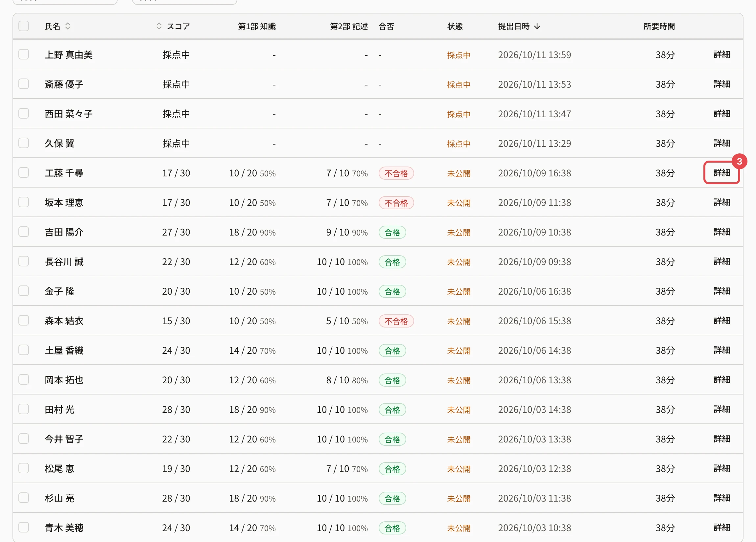Click the 状態 column header

tap(455, 26)
